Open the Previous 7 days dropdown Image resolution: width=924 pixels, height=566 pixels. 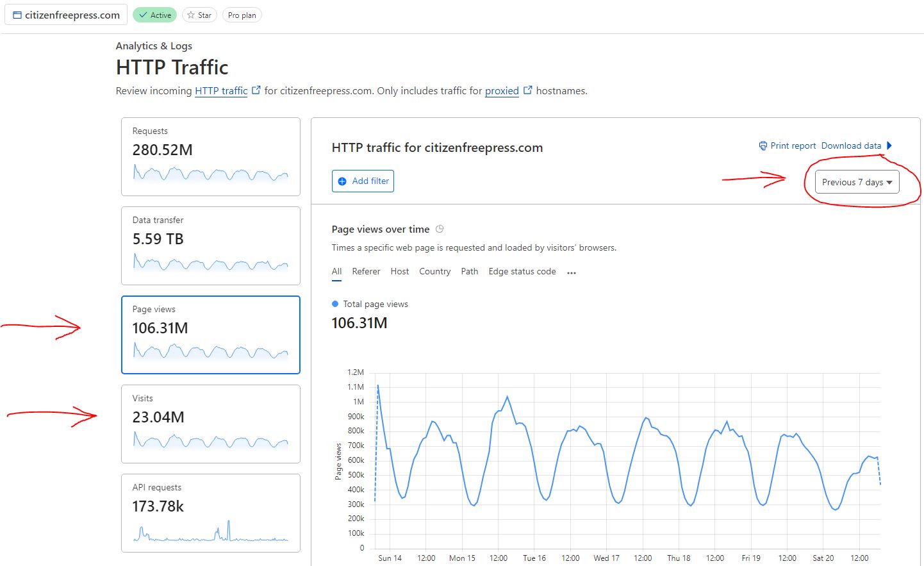click(857, 182)
